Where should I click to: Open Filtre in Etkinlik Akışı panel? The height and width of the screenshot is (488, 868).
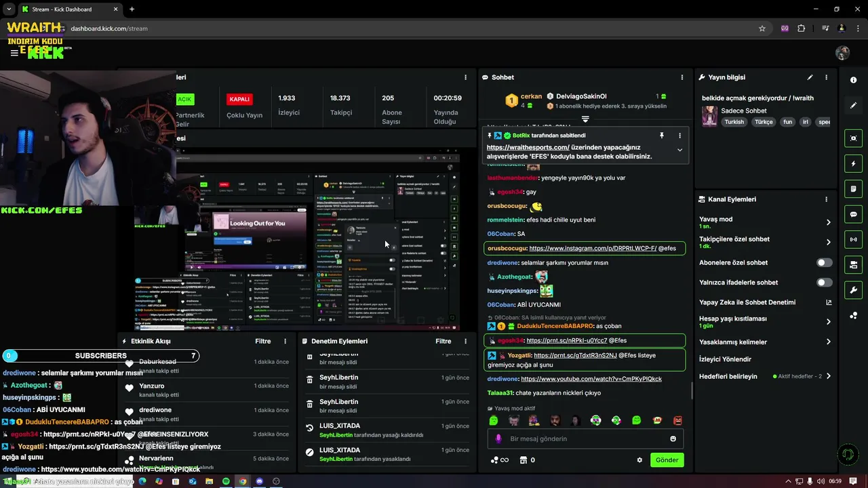262,342
